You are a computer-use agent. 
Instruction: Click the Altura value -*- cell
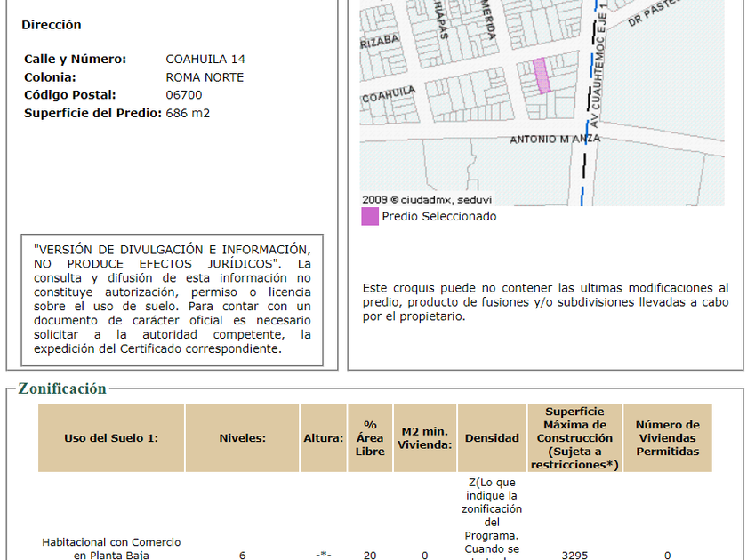click(x=324, y=555)
